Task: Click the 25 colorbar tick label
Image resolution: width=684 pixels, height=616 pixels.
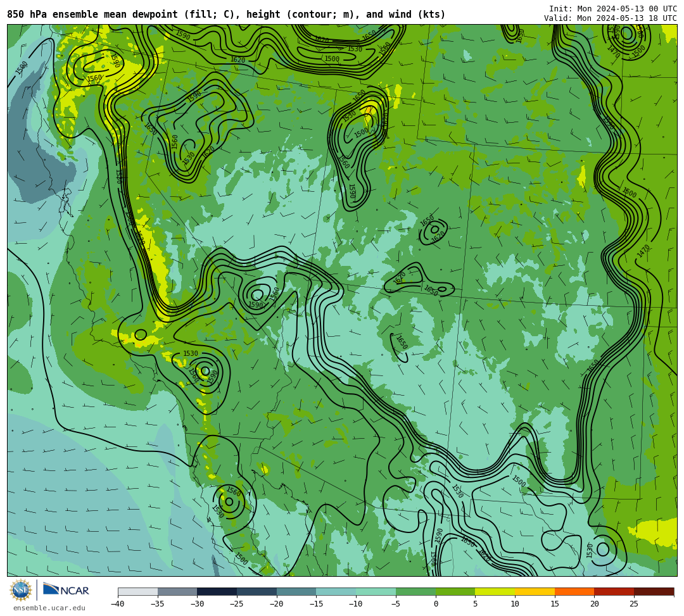Action: pyautogui.click(x=634, y=604)
